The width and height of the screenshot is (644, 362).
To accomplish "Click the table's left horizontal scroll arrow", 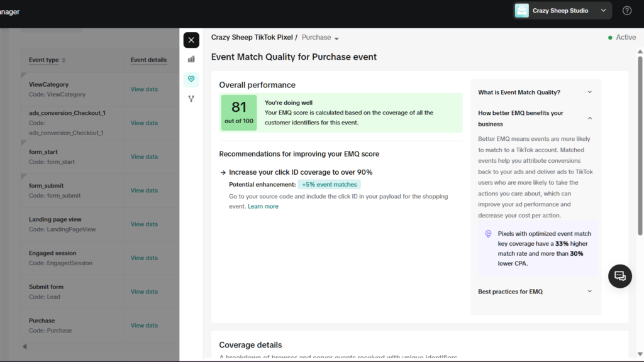I will pos(25,346).
